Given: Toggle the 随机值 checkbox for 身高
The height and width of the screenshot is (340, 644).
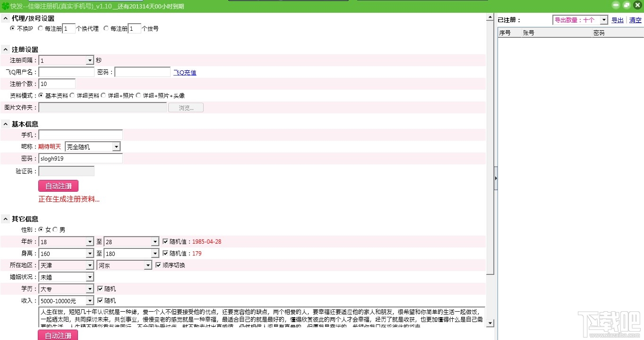Looking at the screenshot, I should [x=165, y=253].
